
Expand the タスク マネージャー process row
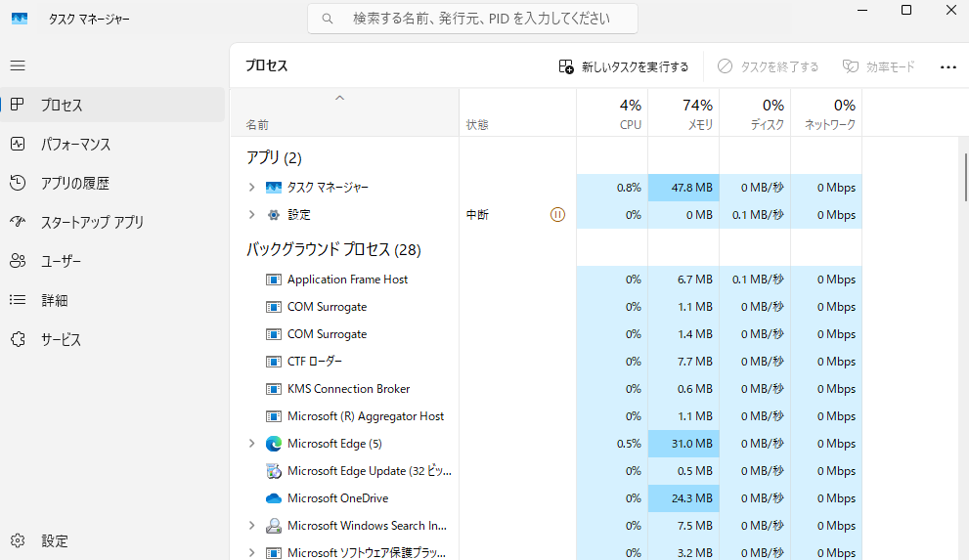pyautogui.click(x=251, y=187)
